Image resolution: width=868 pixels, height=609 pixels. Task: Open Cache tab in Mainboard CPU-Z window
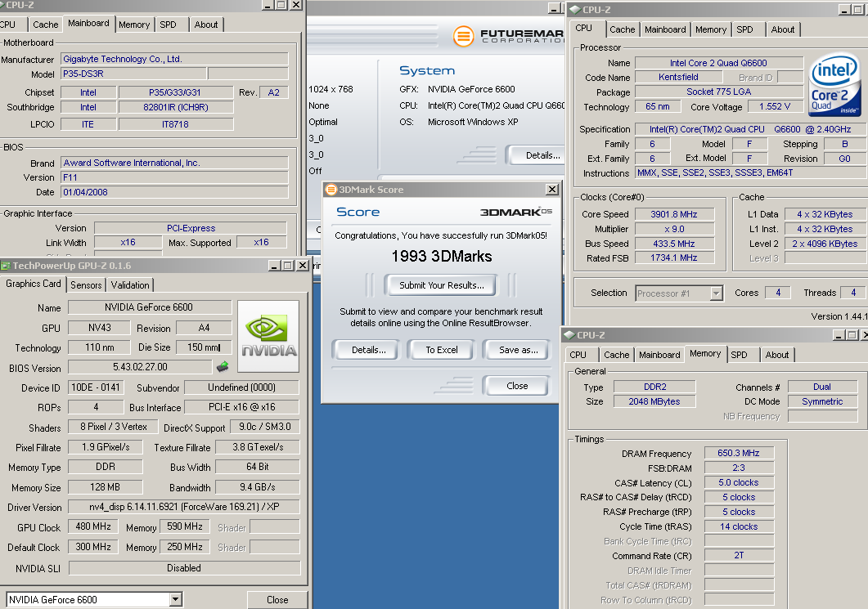45,25
